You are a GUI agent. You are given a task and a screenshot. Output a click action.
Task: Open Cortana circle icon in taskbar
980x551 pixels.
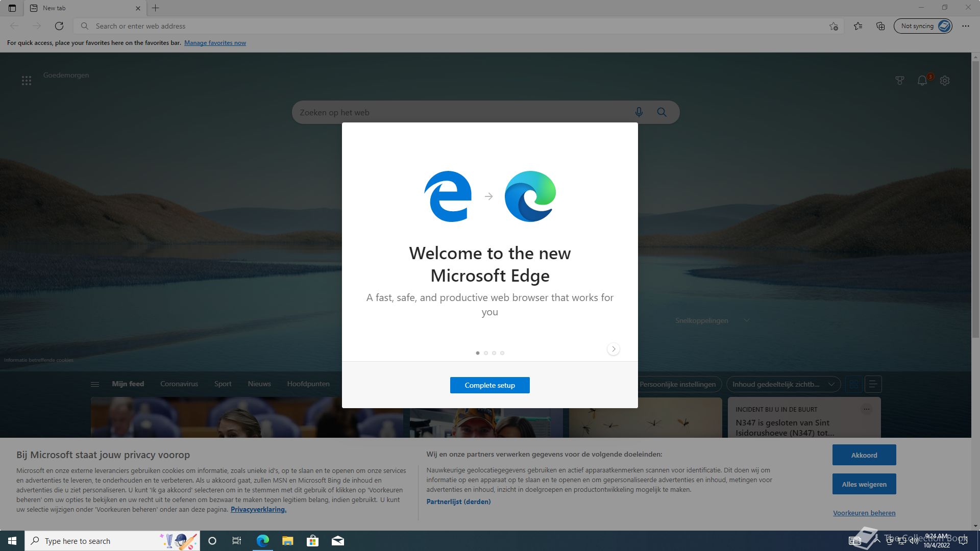tap(212, 541)
